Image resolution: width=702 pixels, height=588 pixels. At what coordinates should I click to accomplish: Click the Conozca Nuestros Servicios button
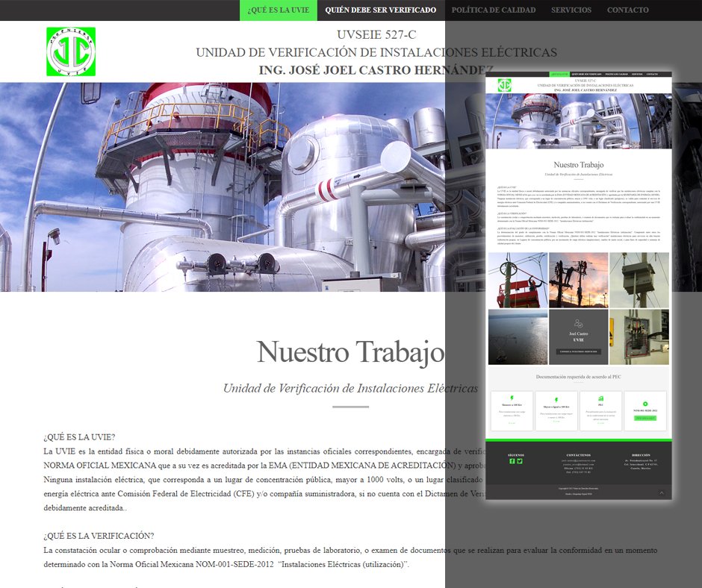[x=579, y=351]
